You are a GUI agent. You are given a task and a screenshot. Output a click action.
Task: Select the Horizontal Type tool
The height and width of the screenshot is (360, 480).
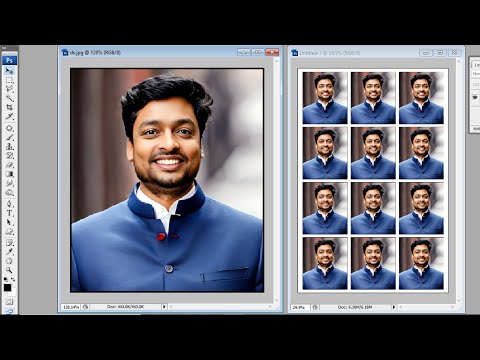tap(9, 213)
